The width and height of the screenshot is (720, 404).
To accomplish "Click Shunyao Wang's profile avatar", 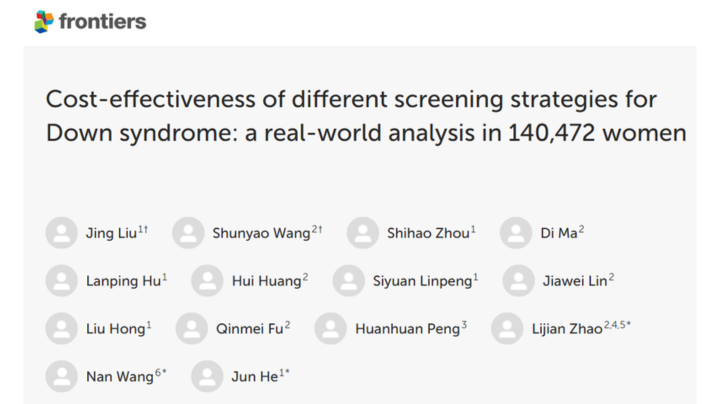I will coord(188,233).
